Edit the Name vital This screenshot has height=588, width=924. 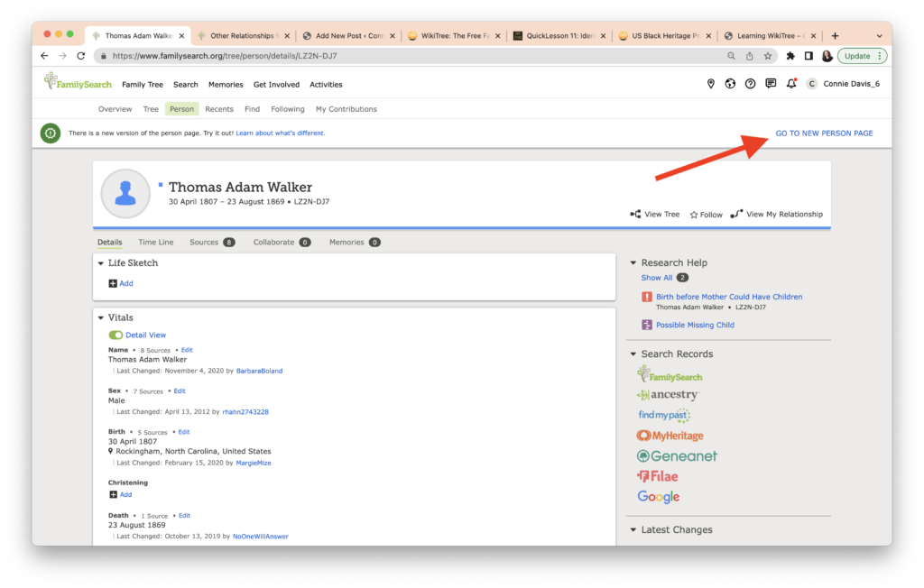pyautogui.click(x=187, y=350)
